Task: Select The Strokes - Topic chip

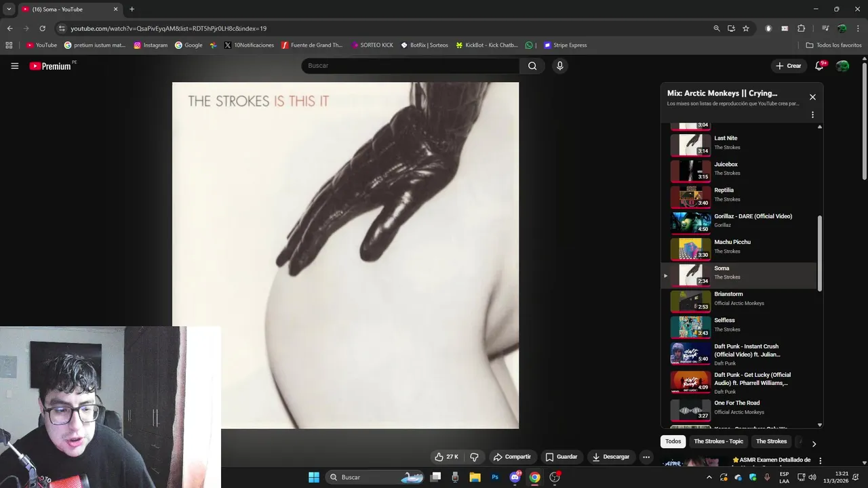Action: coord(718,441)
